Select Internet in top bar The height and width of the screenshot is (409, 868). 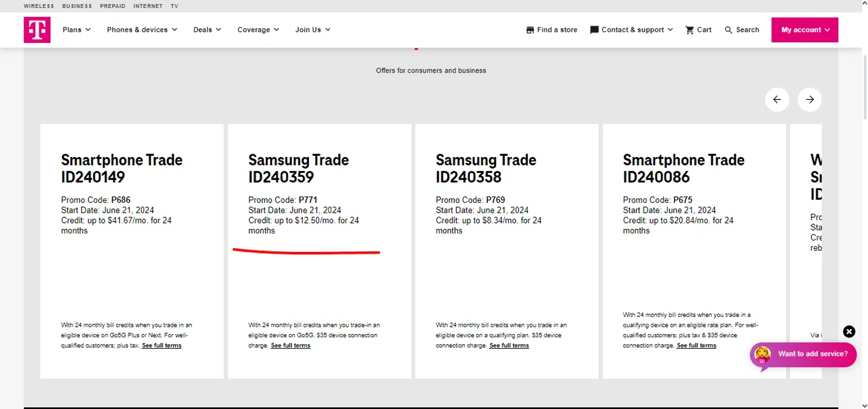tap(148, 6)
